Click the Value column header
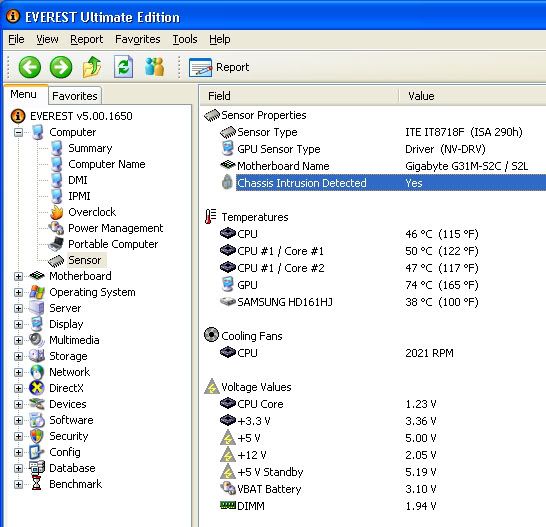The height and width of the screenshot is (527, 546). [x=473, y=96]
